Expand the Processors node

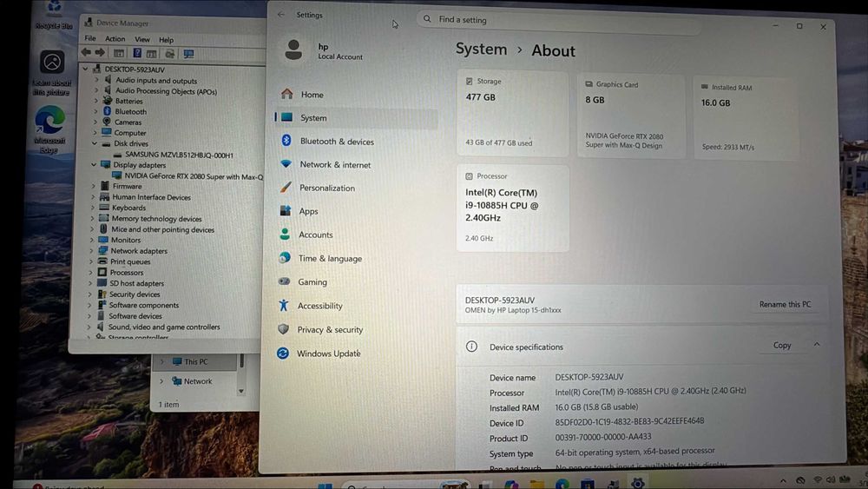(91, 273)
